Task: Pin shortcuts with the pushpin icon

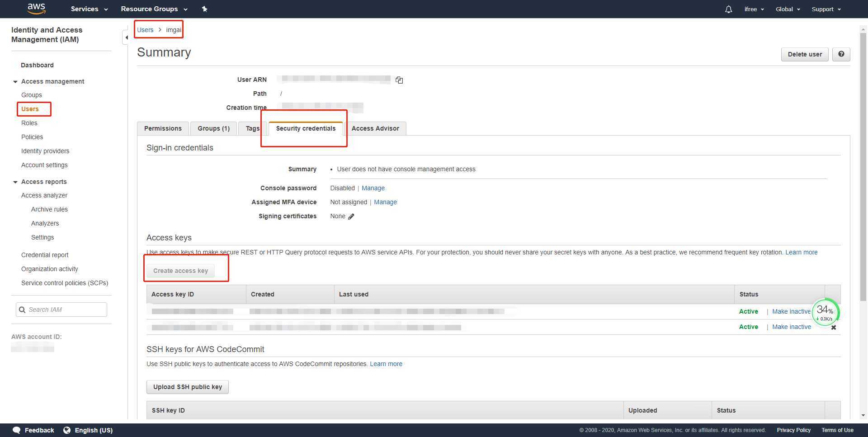Action: pos(204,9)
